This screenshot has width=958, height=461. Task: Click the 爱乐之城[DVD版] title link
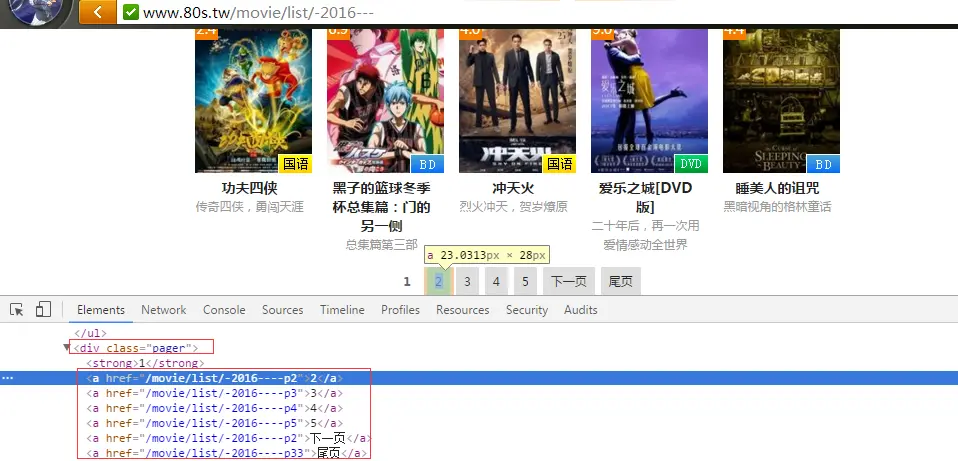click(x=645, y=197)
